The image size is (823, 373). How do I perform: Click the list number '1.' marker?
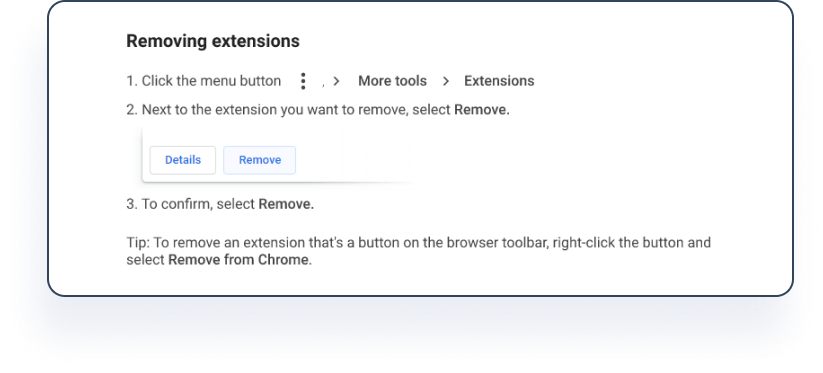(132, 81)
